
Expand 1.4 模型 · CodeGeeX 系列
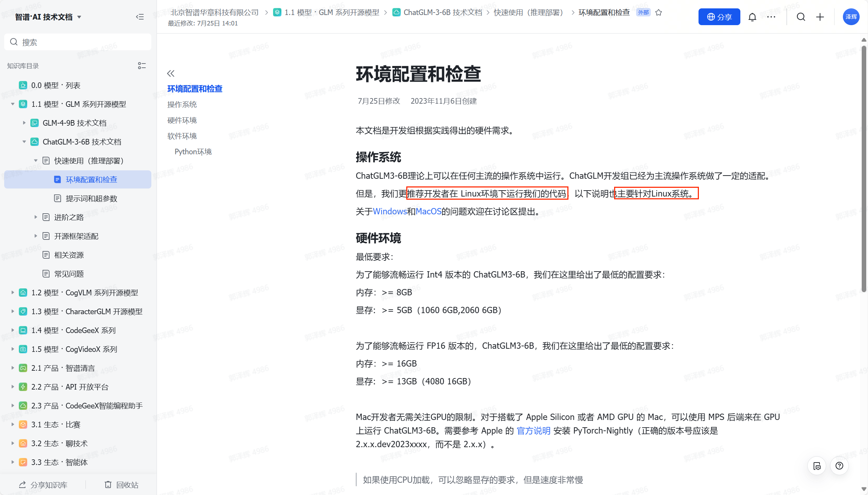13,330
